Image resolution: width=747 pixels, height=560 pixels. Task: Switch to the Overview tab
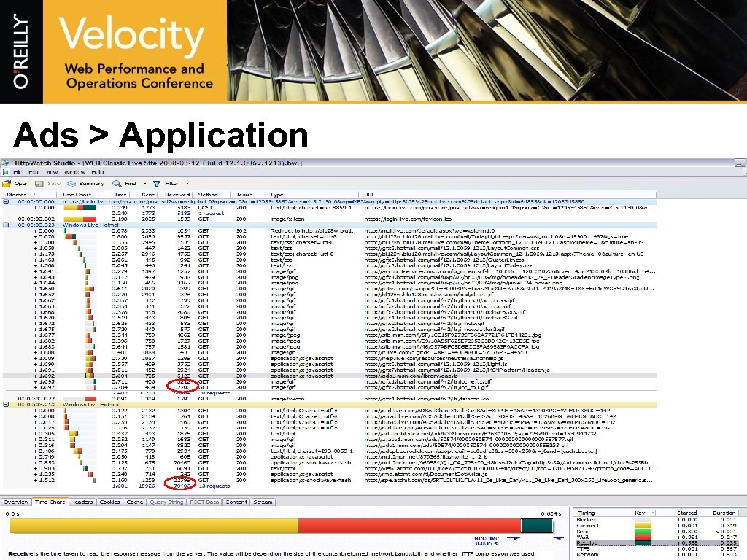16,502
